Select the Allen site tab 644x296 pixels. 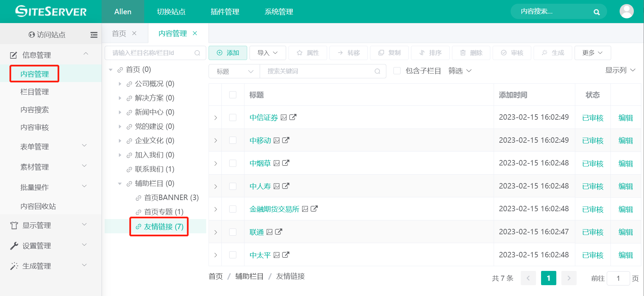pos(123,12)
